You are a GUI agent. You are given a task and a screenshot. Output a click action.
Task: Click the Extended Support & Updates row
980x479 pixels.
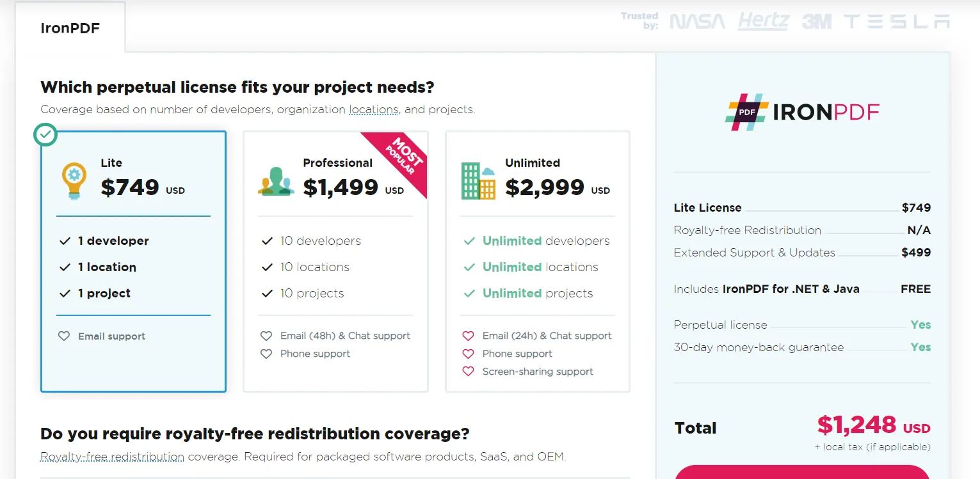click(802, 253)
